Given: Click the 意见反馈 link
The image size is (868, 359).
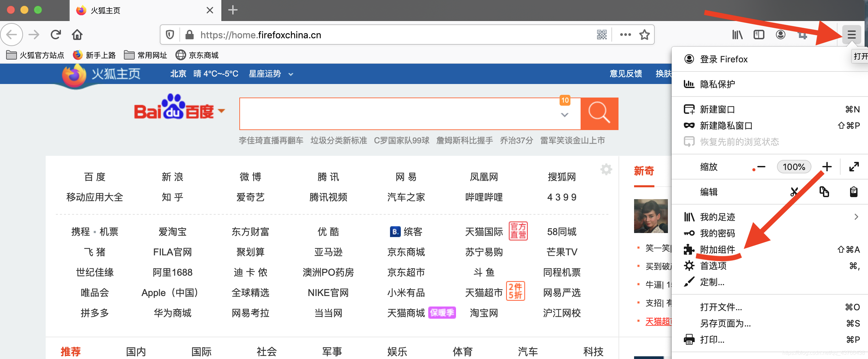Looking at the screenshot, I should [626, 74].
